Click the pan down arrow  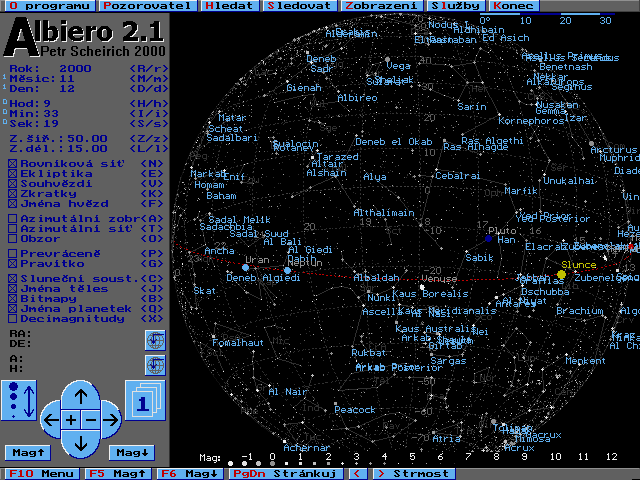pos(81,443)
